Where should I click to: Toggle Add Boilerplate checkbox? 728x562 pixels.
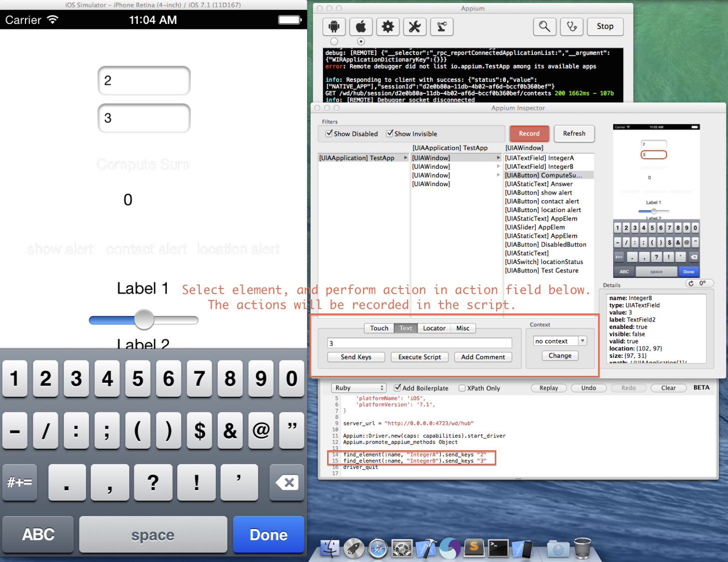coord(397,388)
